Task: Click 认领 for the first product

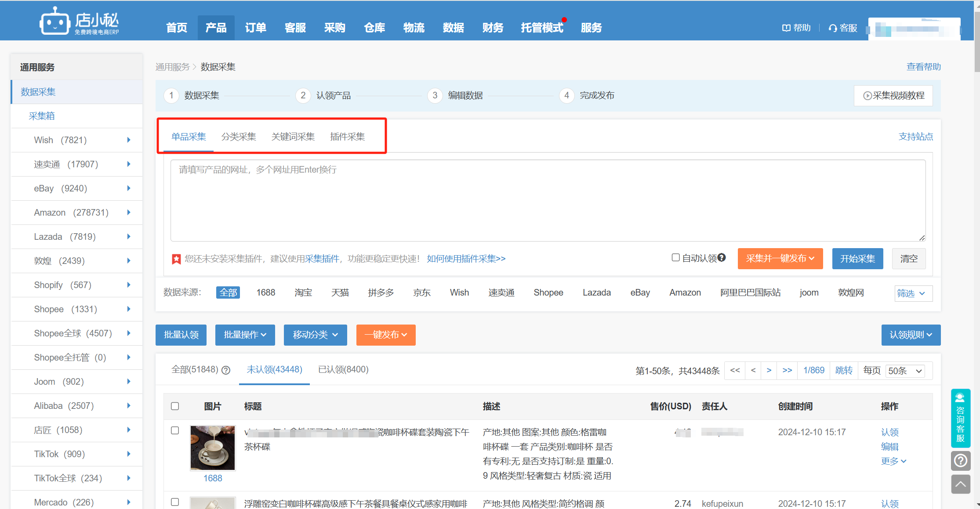Action: tap(890, 432)
